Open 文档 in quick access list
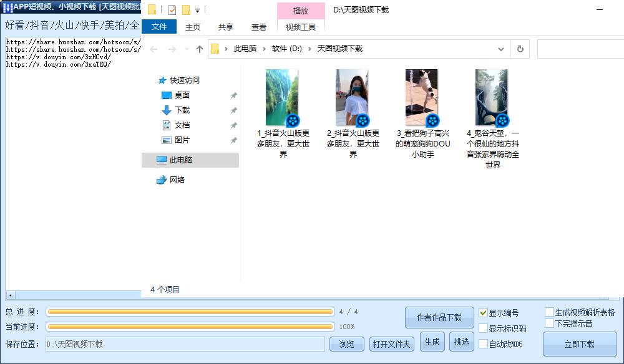The width and height of the screenshot is (624, 364). click(x=182, y=125)
